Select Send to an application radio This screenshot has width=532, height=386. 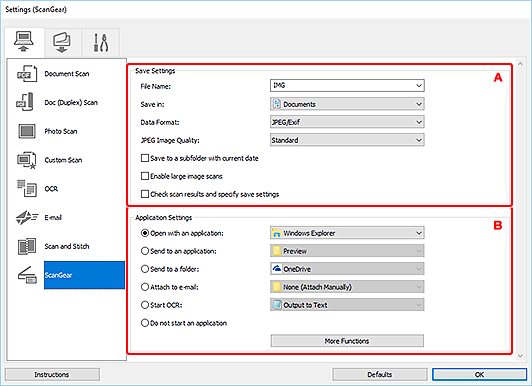145,251
